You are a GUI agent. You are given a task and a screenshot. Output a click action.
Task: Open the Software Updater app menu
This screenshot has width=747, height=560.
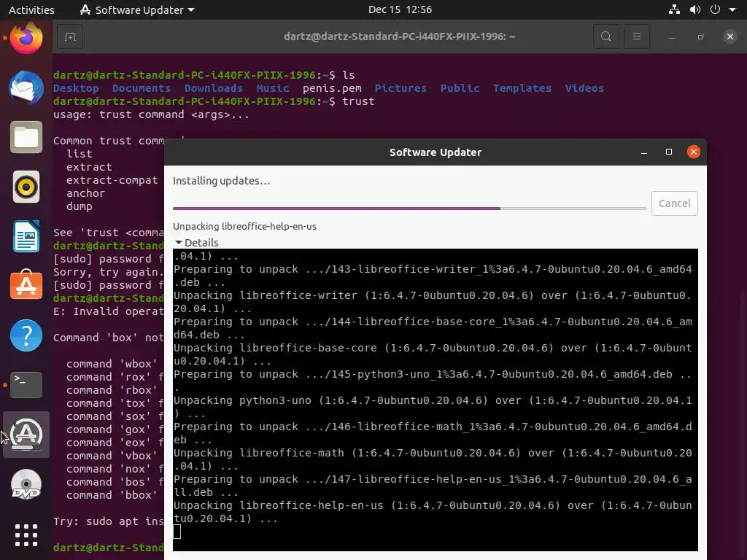coord(137,9)
